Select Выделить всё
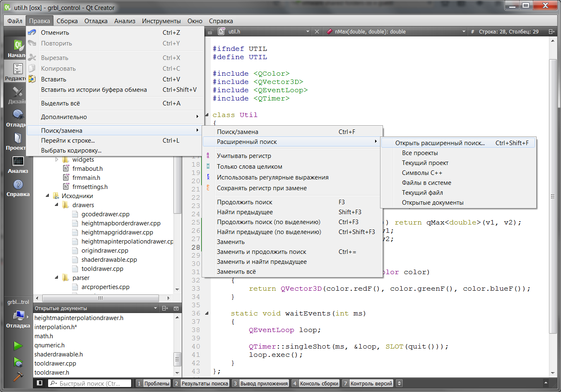The height and width of the screenshot is (392, 561). (x=116, y=103)
